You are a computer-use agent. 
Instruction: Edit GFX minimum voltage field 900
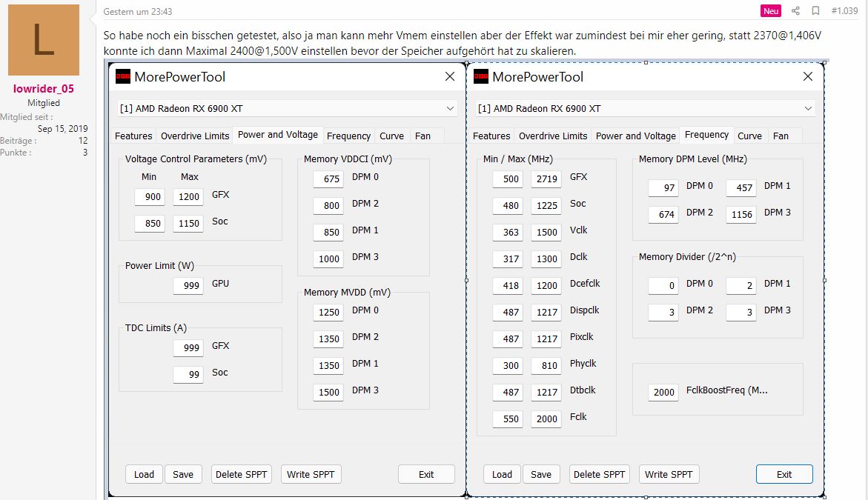click(150, 196)
